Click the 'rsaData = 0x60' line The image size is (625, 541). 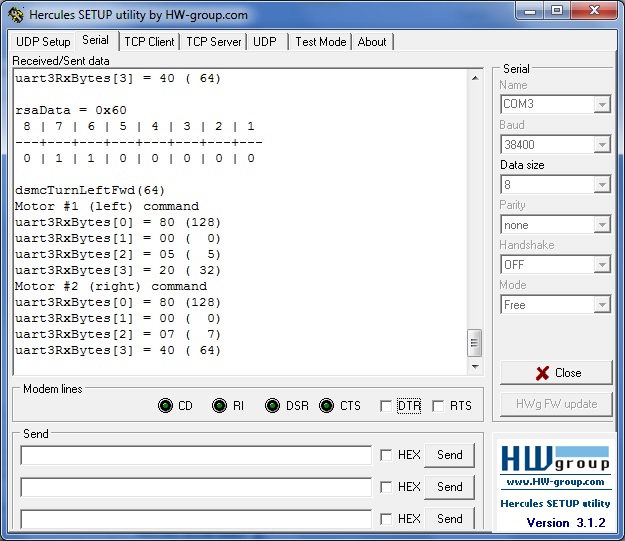[71, 110]
